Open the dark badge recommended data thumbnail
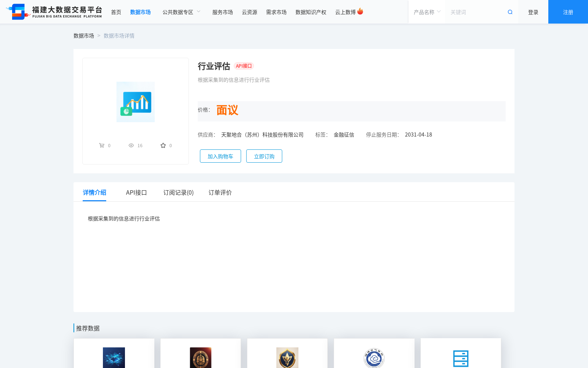Image resolution: width=588 pixels, height=368 pixels. click(x=201, y=358)
